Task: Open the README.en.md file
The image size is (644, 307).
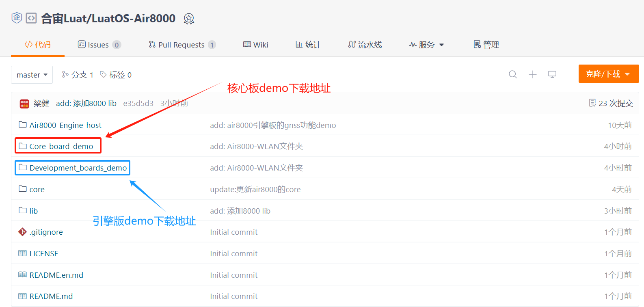Action: pyautogui.click(x=56, y=275)
